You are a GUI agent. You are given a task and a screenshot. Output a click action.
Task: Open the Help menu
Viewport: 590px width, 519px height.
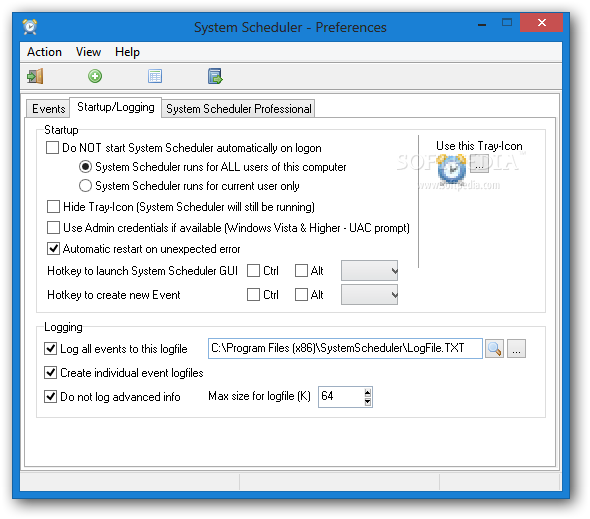pos(127,52)
